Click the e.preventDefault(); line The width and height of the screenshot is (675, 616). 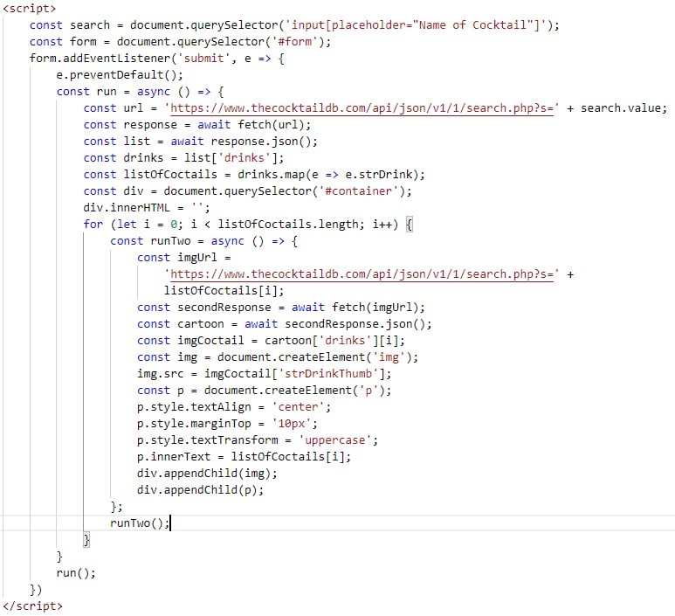(120, 75)
